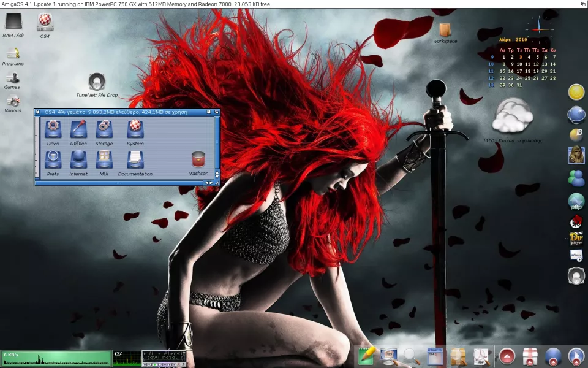Screen dimensions: 588x368
Task: Launch pftp from the side dock
Action: click(576, 201)
